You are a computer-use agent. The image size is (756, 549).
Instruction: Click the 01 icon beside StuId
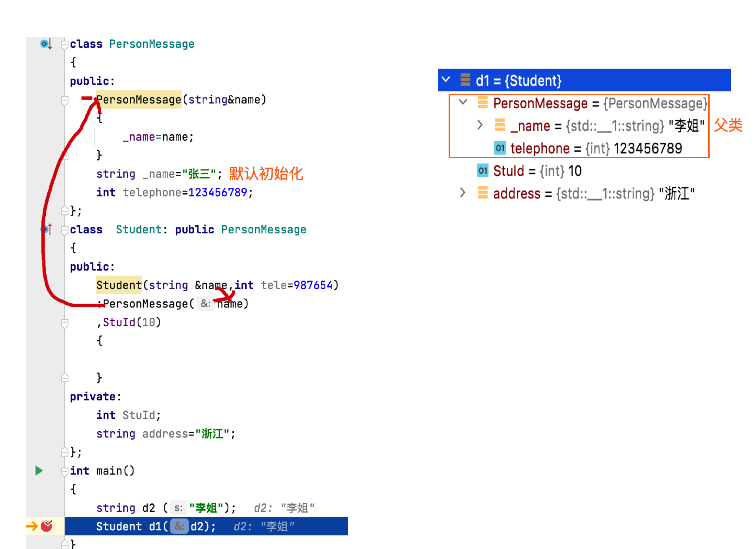point(483,170)
